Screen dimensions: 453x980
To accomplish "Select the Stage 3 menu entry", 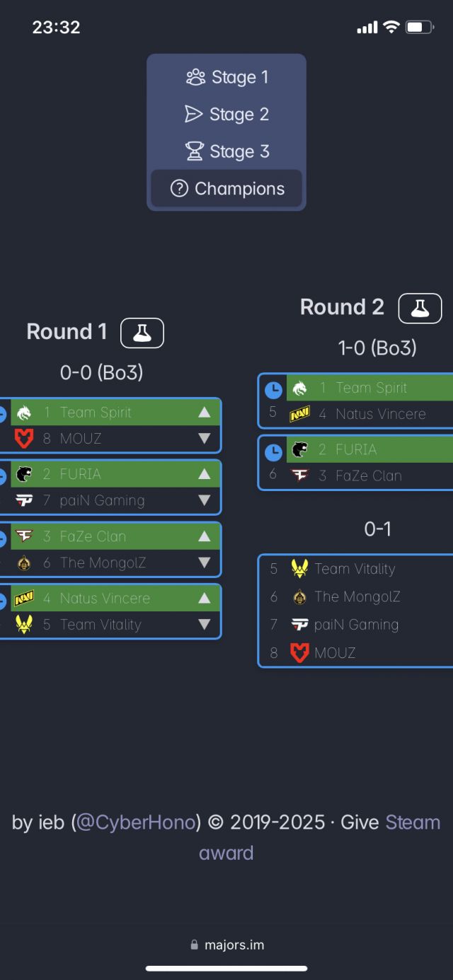I will tap(226, 151).
